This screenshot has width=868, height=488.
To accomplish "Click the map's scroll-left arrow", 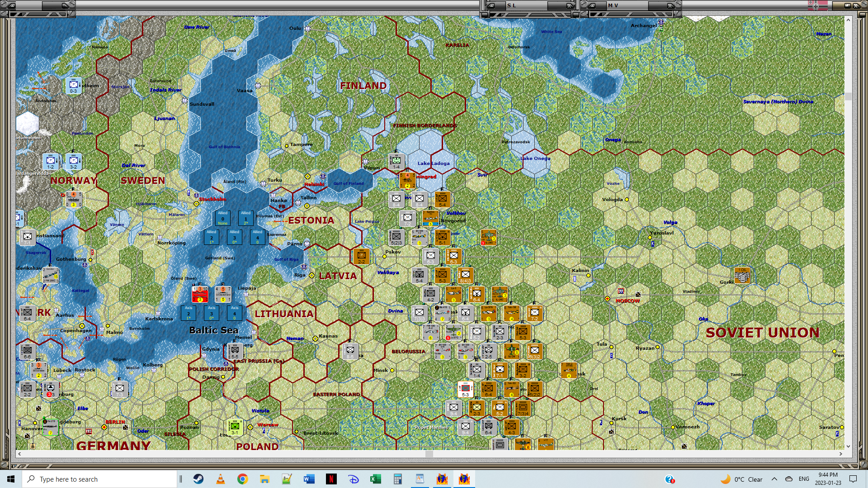I will tap(19, 454).
